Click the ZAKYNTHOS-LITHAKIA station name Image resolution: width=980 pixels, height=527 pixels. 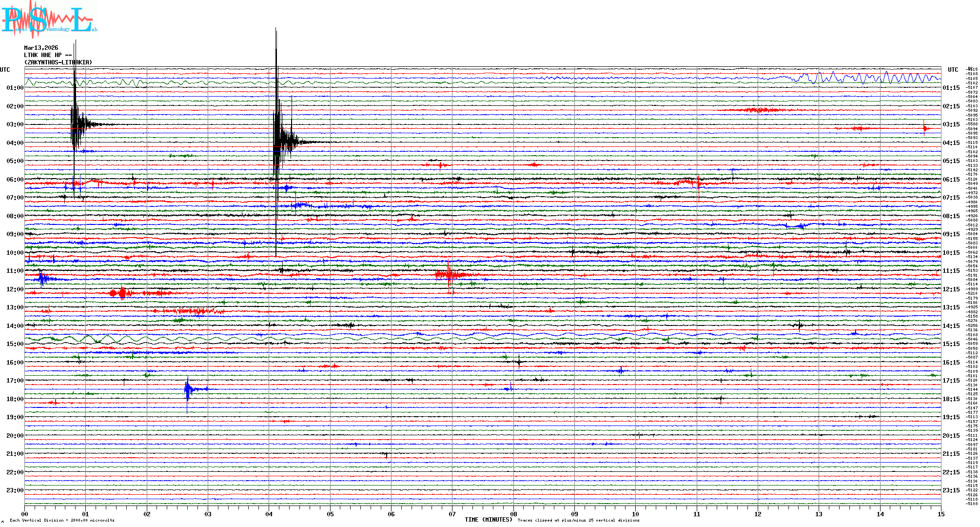click(58, 62)
